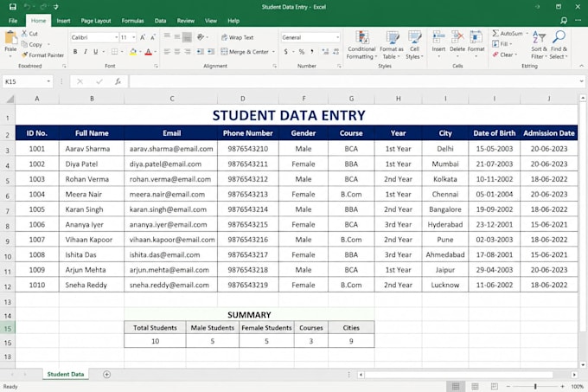This screenshot has width=588, height=392.
Task: Open the font size 11 dropdown
Action: 133,37
